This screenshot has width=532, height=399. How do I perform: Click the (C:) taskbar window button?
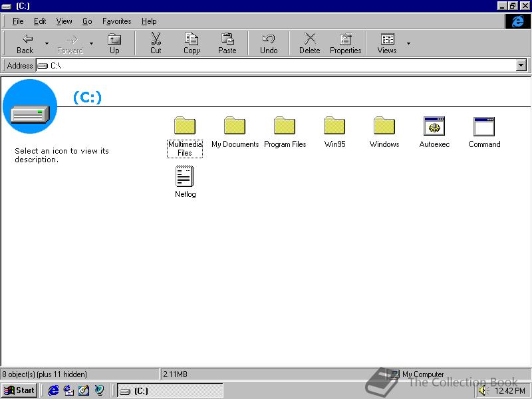coord(170,390)
